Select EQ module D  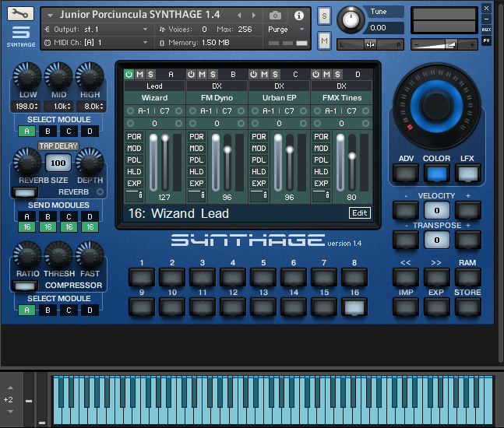(x=90, y=131)
